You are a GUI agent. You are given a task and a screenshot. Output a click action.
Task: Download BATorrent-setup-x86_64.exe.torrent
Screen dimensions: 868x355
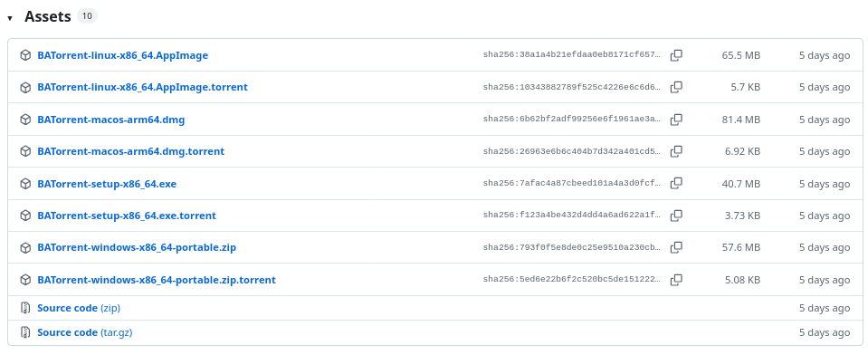click(x=127, y=216)
